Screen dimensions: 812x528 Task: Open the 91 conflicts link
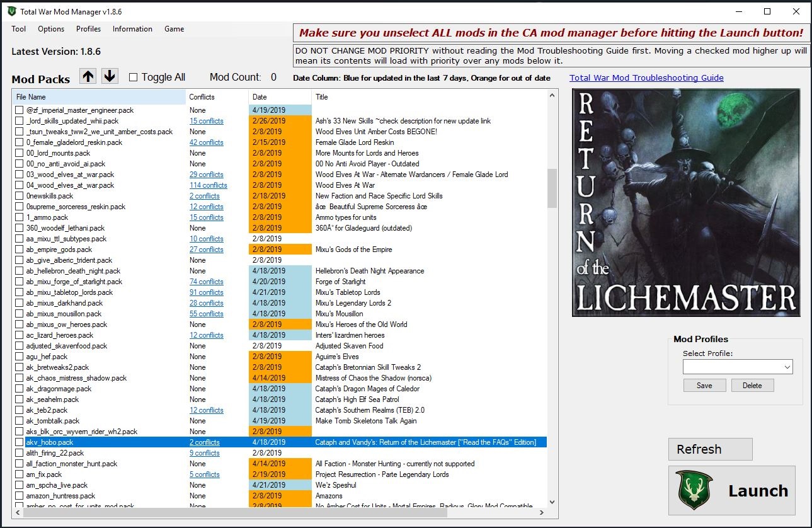[x=207, y=292]
